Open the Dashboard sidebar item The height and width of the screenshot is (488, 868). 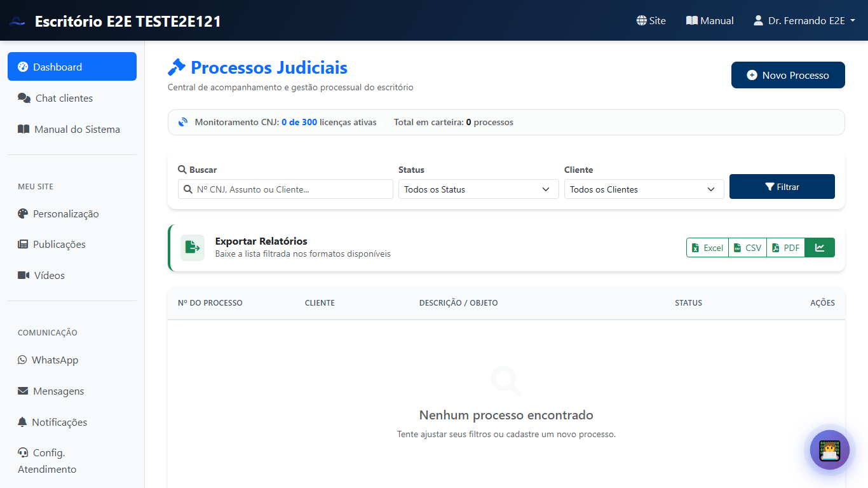pos(72,67)
